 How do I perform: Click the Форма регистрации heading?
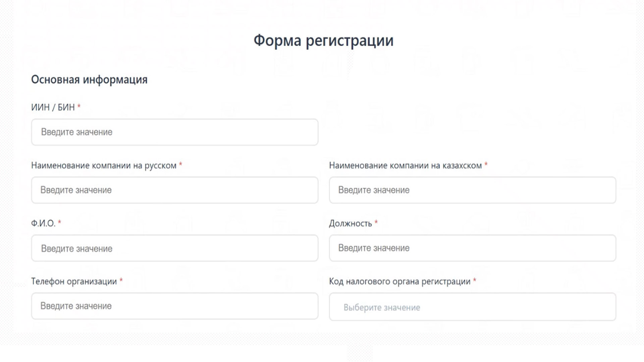[x=323, y=41]
